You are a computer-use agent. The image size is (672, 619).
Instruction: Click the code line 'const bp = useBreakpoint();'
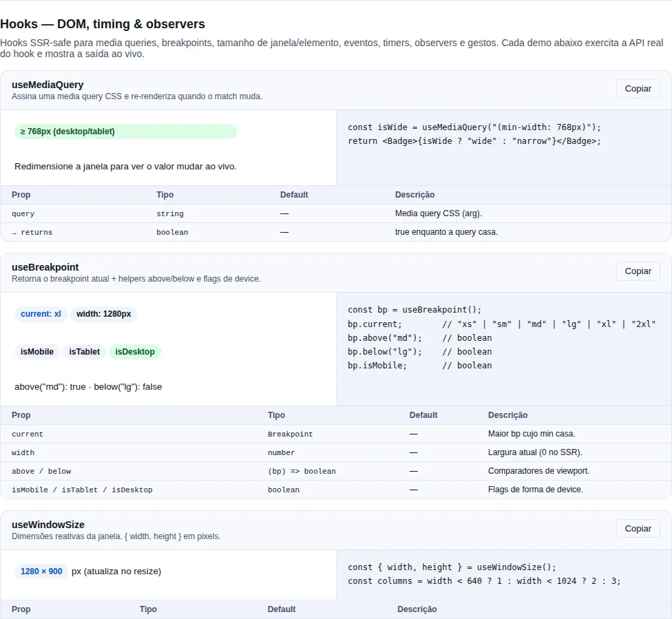pyautogui.click(x=414, y=310)
